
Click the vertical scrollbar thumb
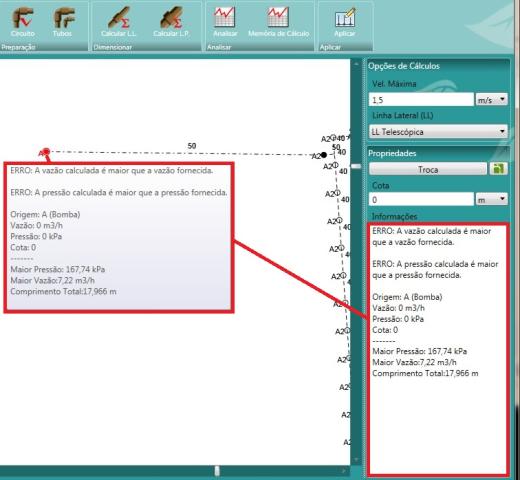[x=356, y=166]
